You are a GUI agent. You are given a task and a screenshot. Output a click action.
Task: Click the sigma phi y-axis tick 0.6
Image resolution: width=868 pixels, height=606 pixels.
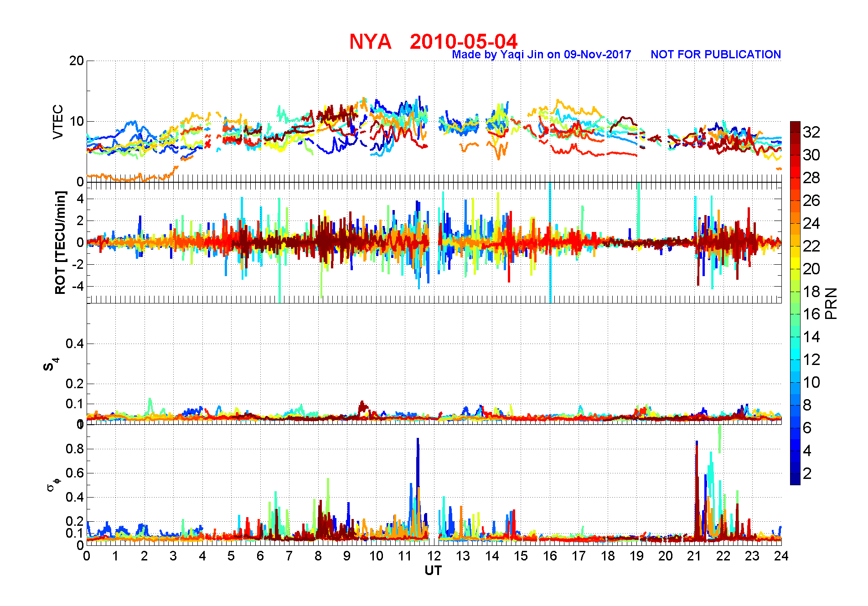[75, 473]
